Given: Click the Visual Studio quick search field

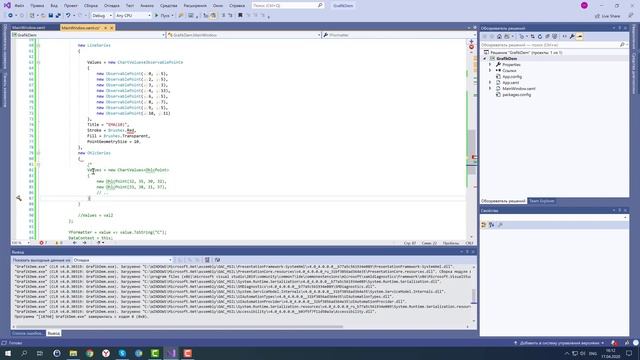Looking at the screenshot, I should (x=288, y=6).
